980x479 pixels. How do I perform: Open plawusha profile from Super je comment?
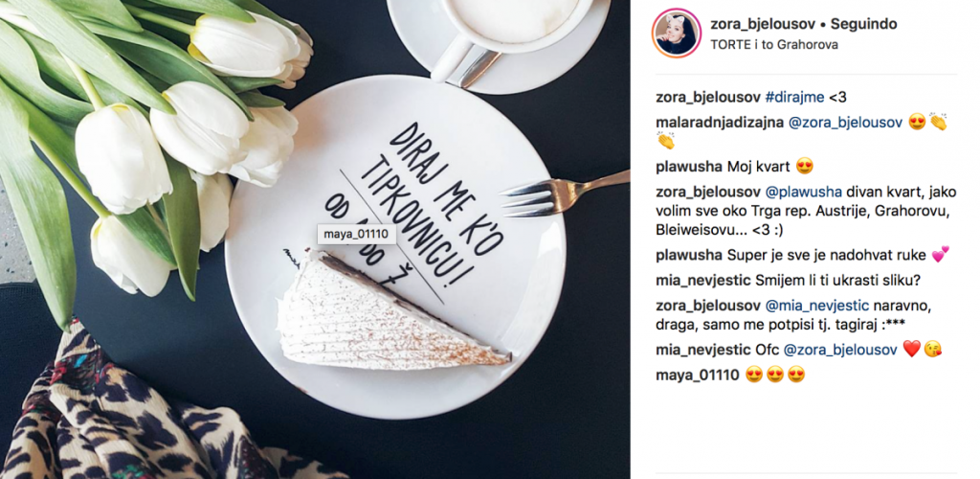pyautogui.click(x=690, y=255)
